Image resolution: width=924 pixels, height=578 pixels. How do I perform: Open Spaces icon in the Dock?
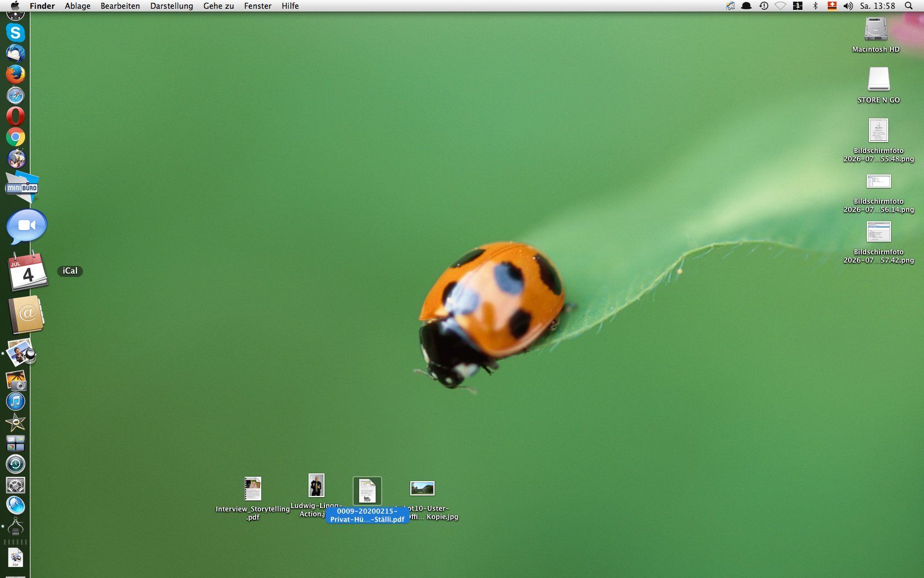(x=15, y=443)
